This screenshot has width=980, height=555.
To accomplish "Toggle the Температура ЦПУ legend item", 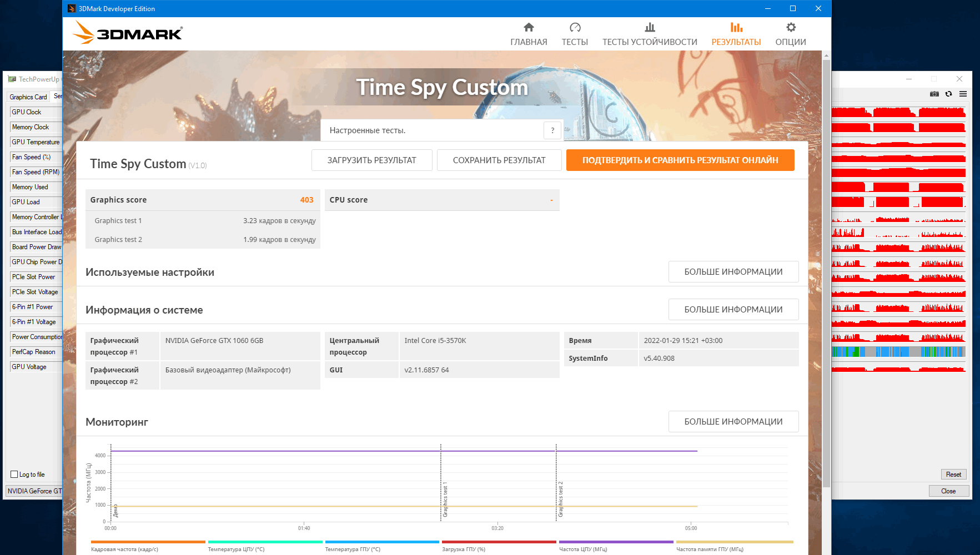I will (265, 546).
